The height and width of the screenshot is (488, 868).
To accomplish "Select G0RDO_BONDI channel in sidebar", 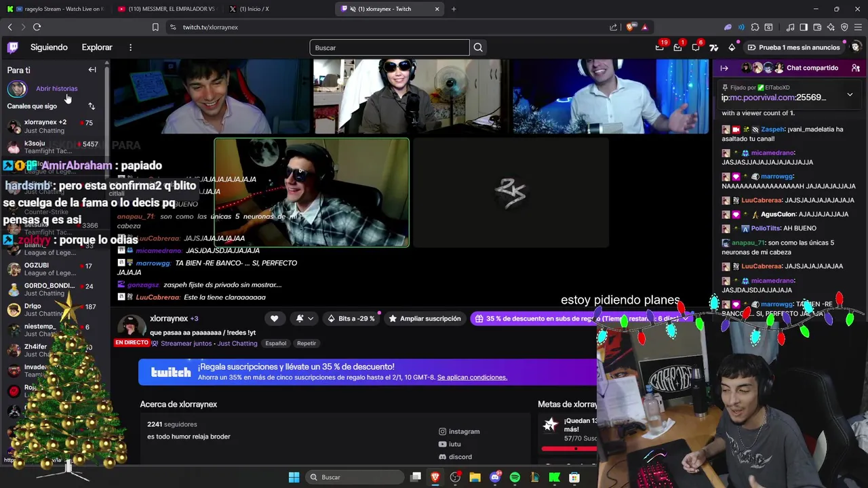I will tap(54, 289).
